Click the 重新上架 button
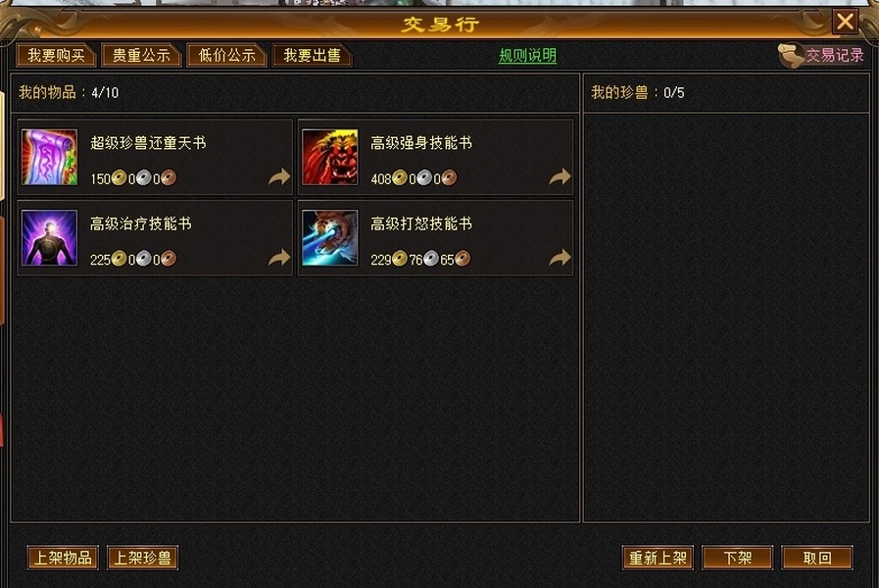This screenshot has height=588, width=879. [x=658, y=558]
